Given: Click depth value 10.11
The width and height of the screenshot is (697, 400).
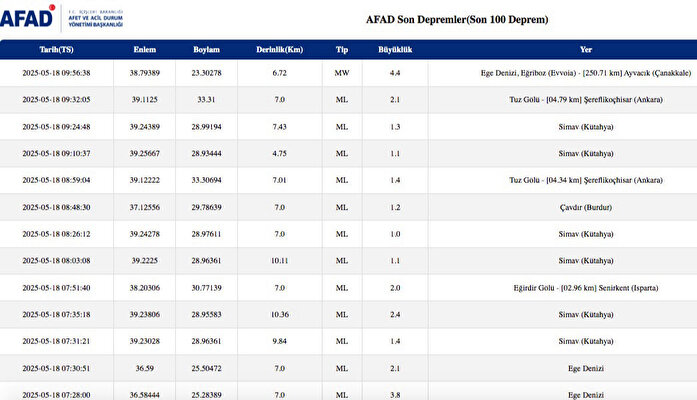Looking at the screenshot, I should [280, 260].
